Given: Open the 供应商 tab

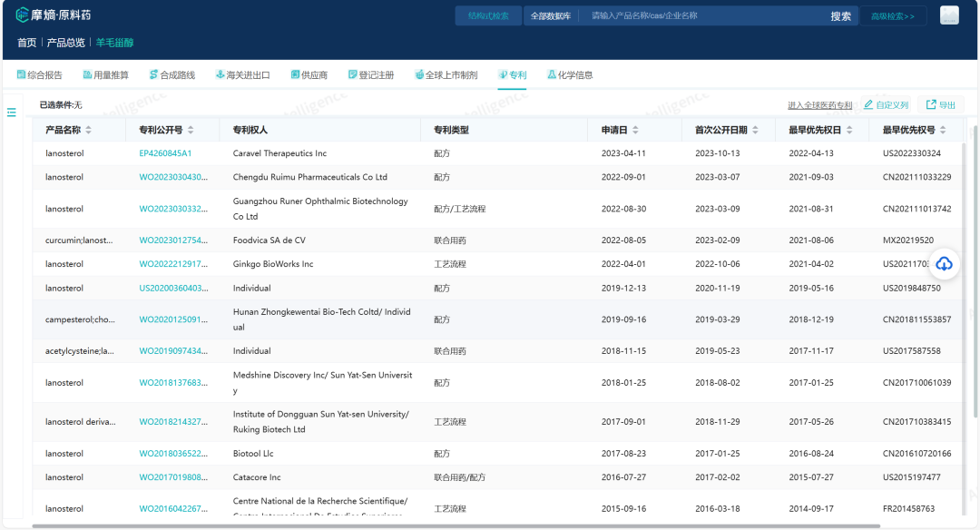Looking at the screenshot, I should tap(309, 75).
